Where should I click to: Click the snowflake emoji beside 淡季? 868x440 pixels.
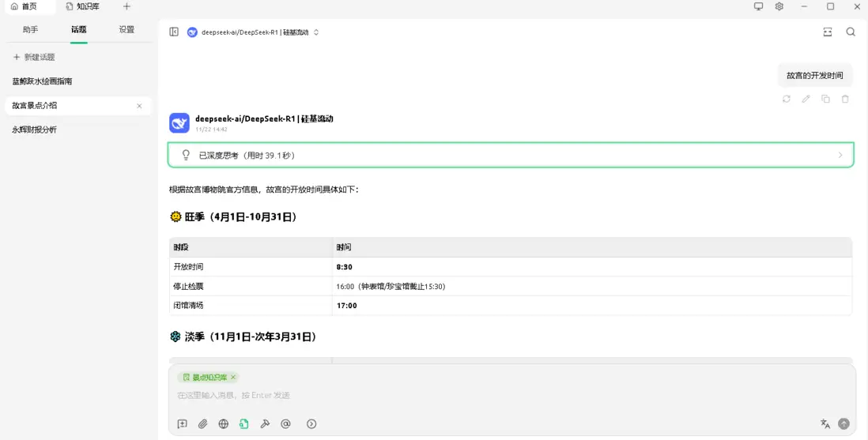tap(175, 337)
